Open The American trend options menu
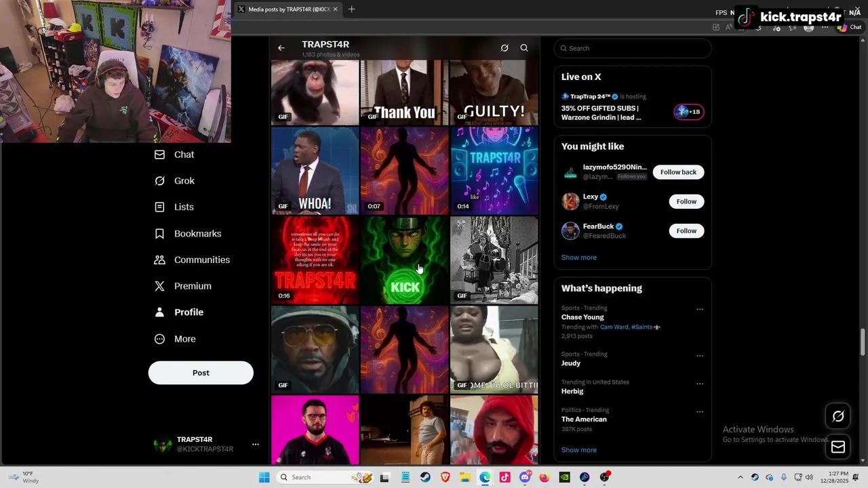The height and width of the screenshot is (488, 868). pyautogui.click(x=700, y=412)
